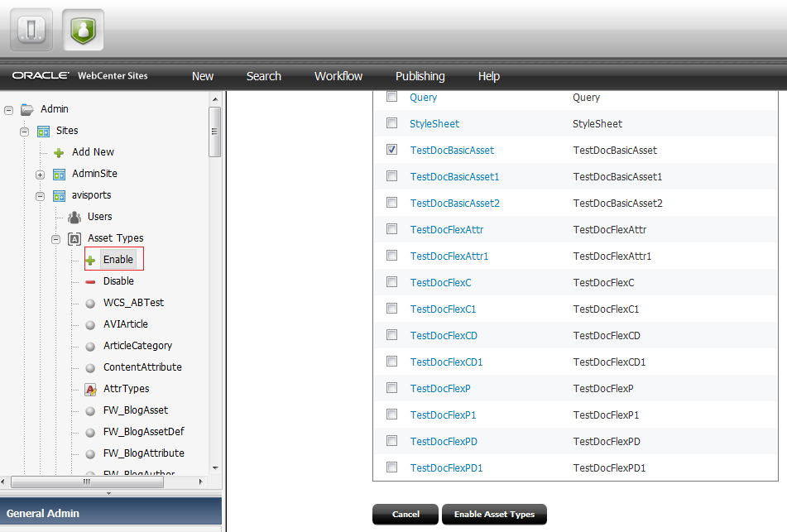Click the gray circle icon beside ContentAttribute
The width and height of the screenshot is (787, 532).
pos(90,368)
